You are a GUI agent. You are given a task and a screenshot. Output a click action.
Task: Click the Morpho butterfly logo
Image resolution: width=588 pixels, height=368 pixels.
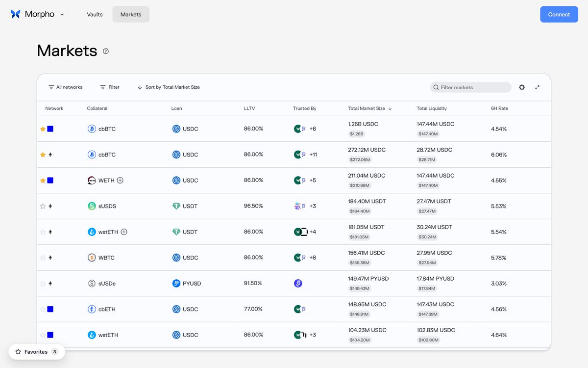click(x=16, y=14)
